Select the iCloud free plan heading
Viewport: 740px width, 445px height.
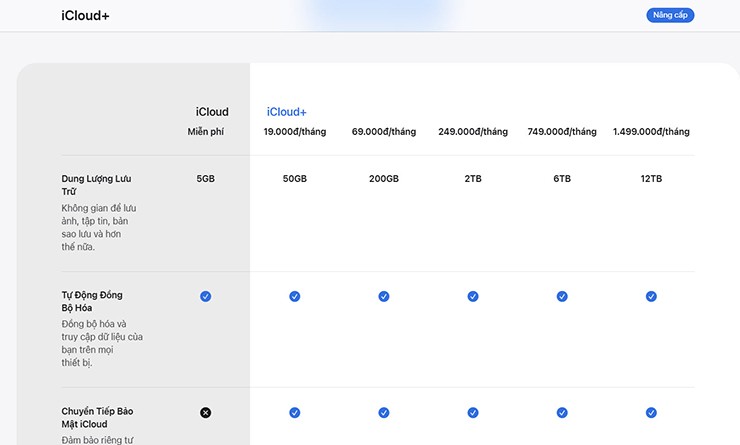point(211,112)
